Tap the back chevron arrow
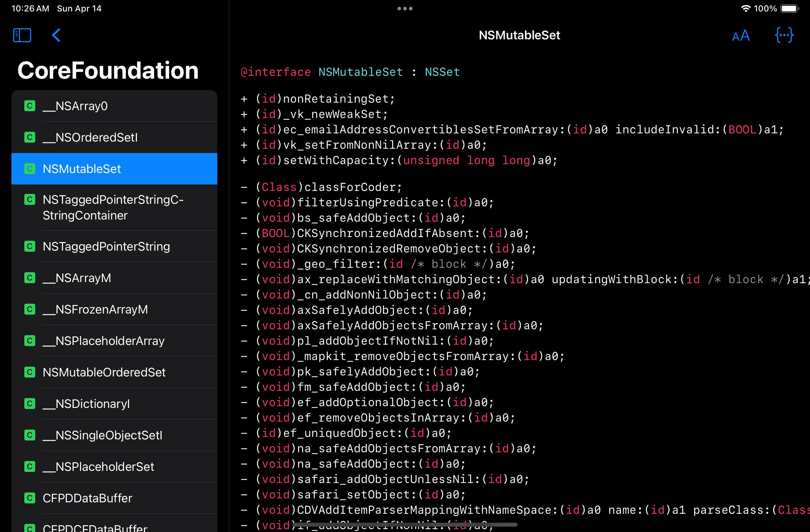Image resolution: width=810 pixels, height=532 pixels. 56,35
